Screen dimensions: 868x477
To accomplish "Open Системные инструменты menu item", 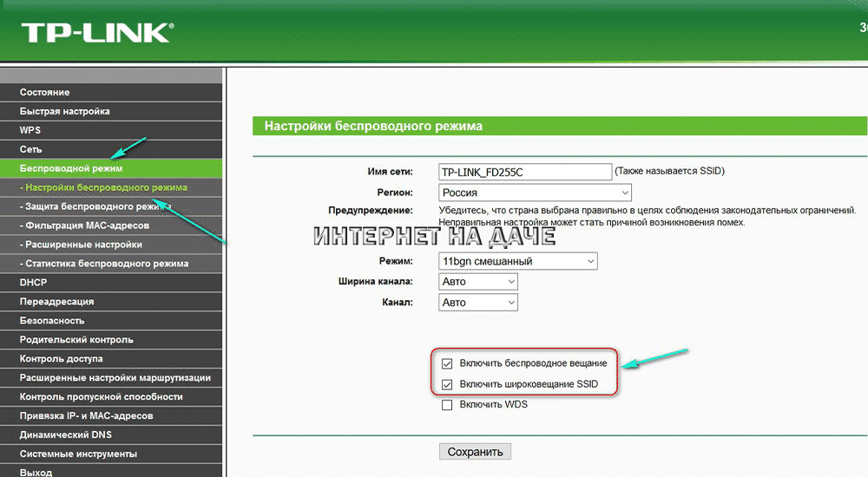I will tap(79, 454).
